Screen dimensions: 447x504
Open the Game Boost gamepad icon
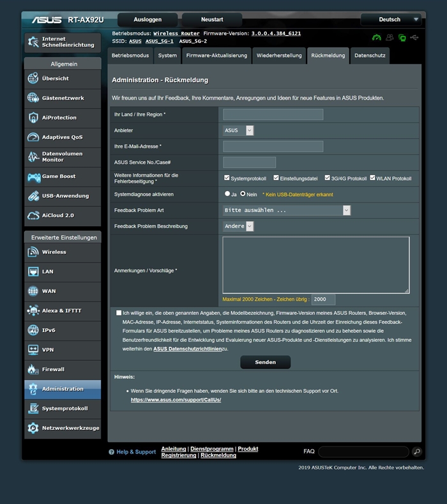tap(34, 176)
